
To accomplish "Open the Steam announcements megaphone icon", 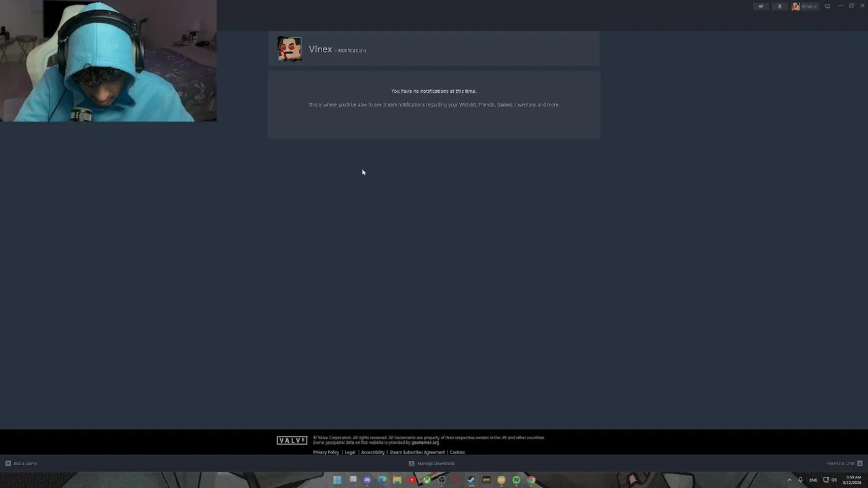I will (761, 6).
